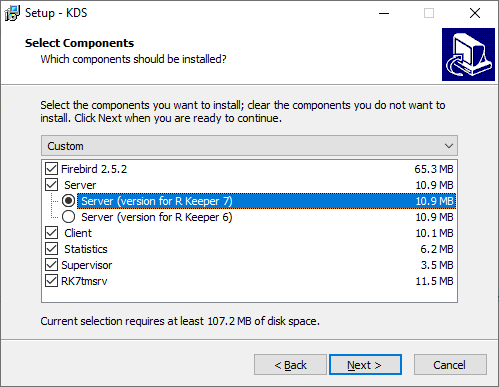Click the Next button
499x387 pixels.
[x=365, y=365]
